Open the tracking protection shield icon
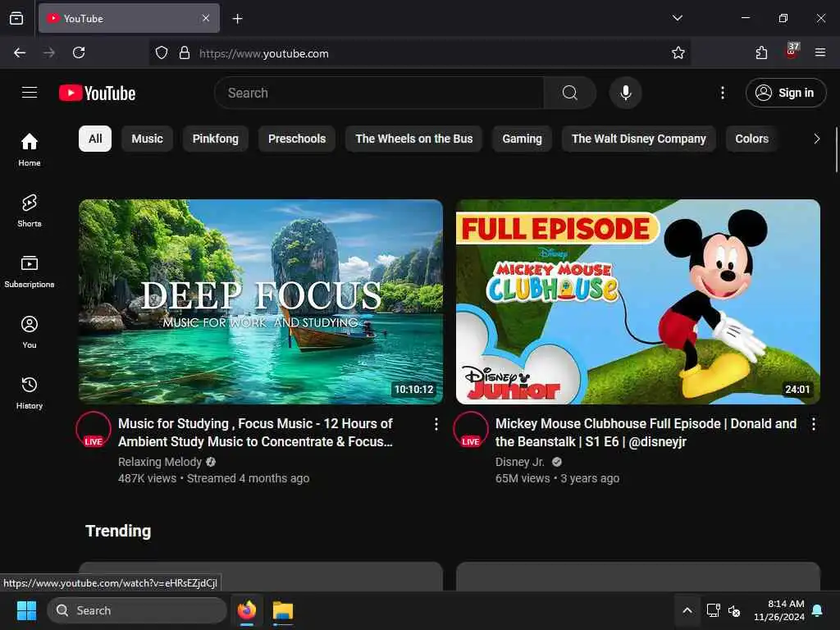 click(162, 52)
